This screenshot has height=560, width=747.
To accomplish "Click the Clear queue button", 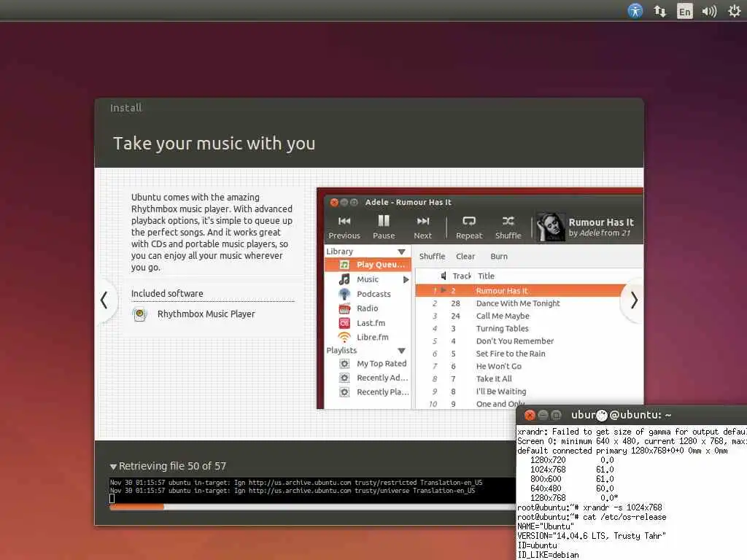I will pyautogui.click(x=465, y=257).
